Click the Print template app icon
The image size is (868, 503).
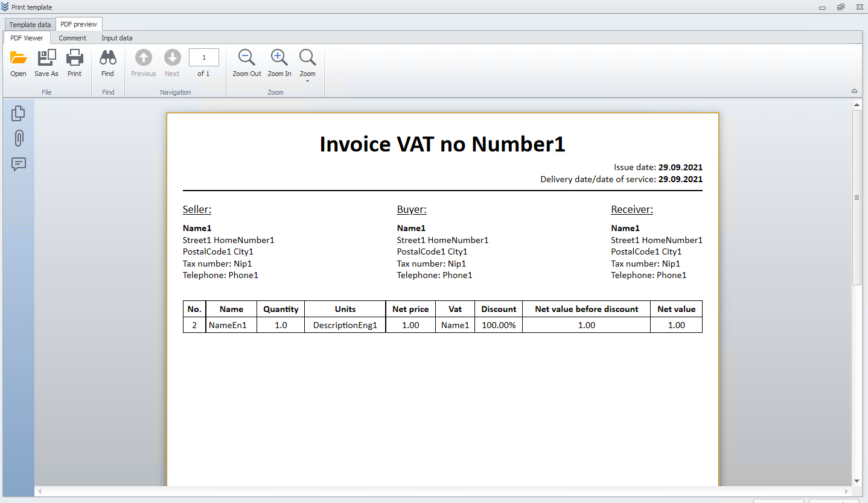(x=5, y=7)
